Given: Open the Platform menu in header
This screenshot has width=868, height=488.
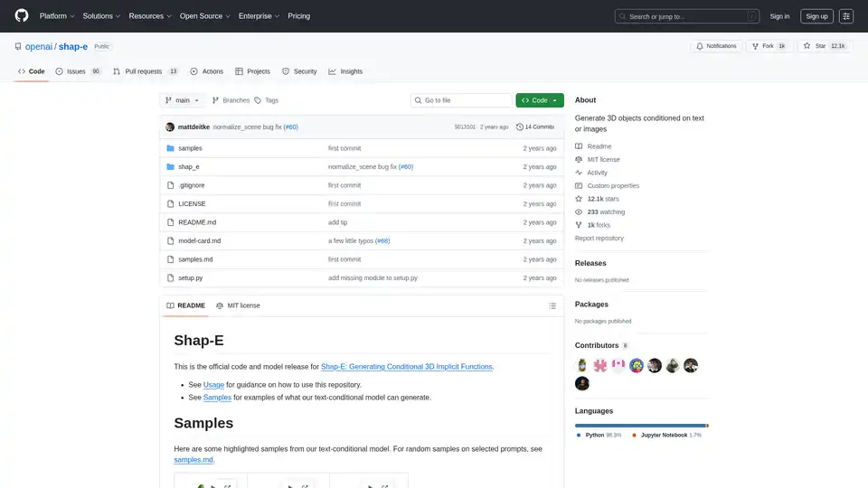Looking at the screenshot, I should pos(57,16).
